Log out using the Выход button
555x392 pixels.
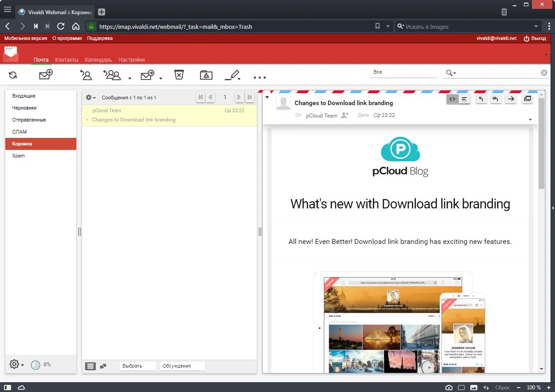535,38
